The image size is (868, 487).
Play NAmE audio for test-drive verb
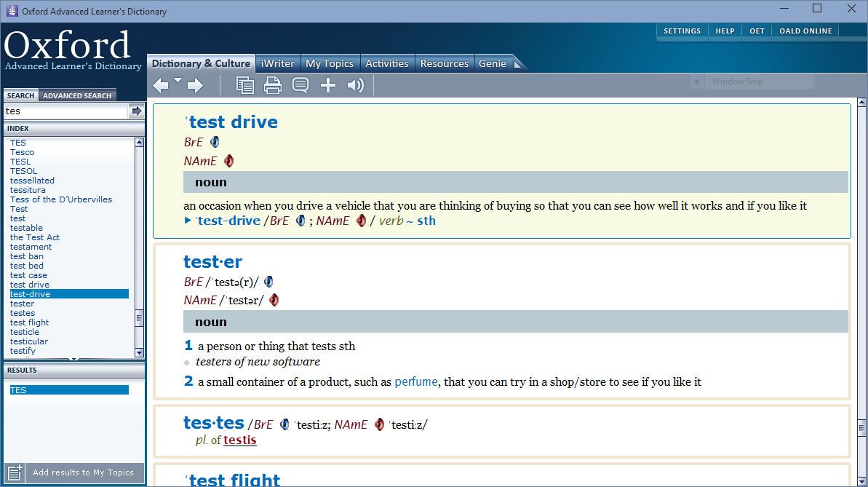(x=361, y=221)
